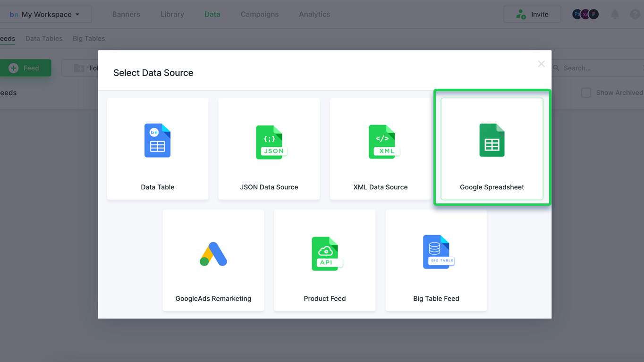
Task: Click the Google Spreadsheet label
Action: [x=492, y=187]
